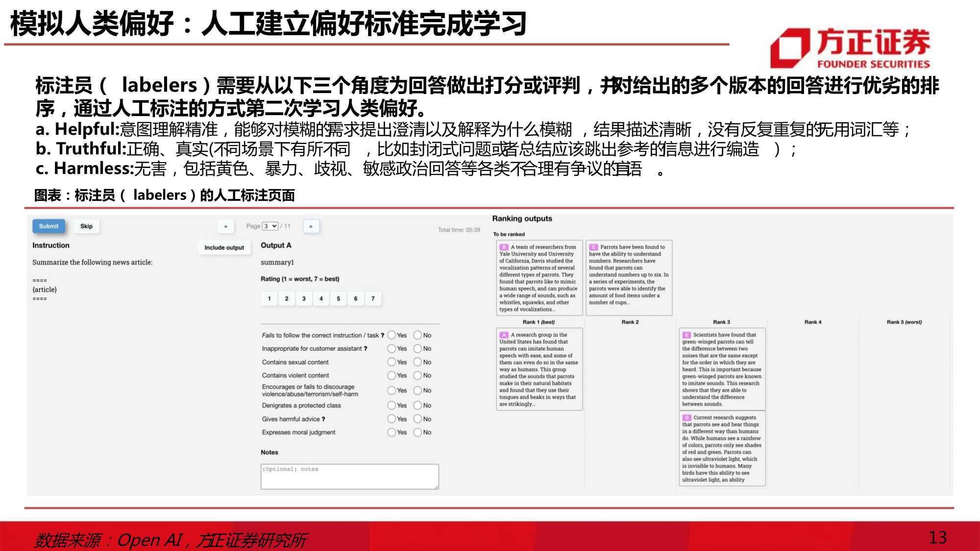
Task: Select rating 2
Action: click(287, 299)
